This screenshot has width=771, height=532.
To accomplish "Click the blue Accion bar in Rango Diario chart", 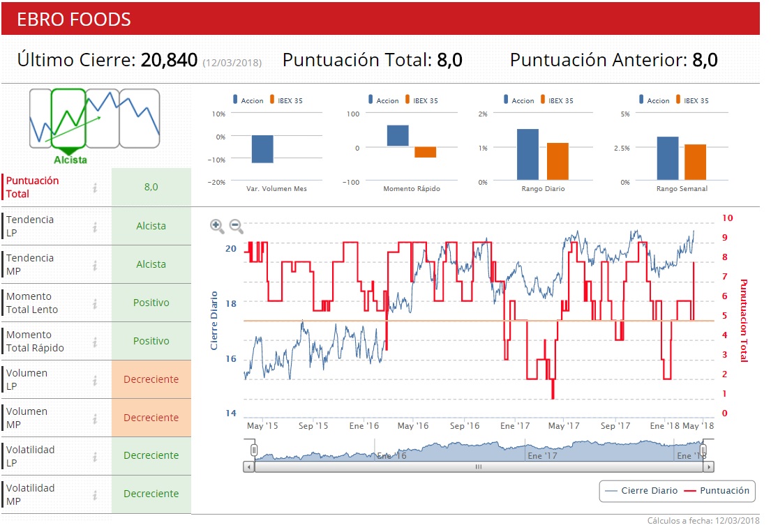I will coord(527,155).
